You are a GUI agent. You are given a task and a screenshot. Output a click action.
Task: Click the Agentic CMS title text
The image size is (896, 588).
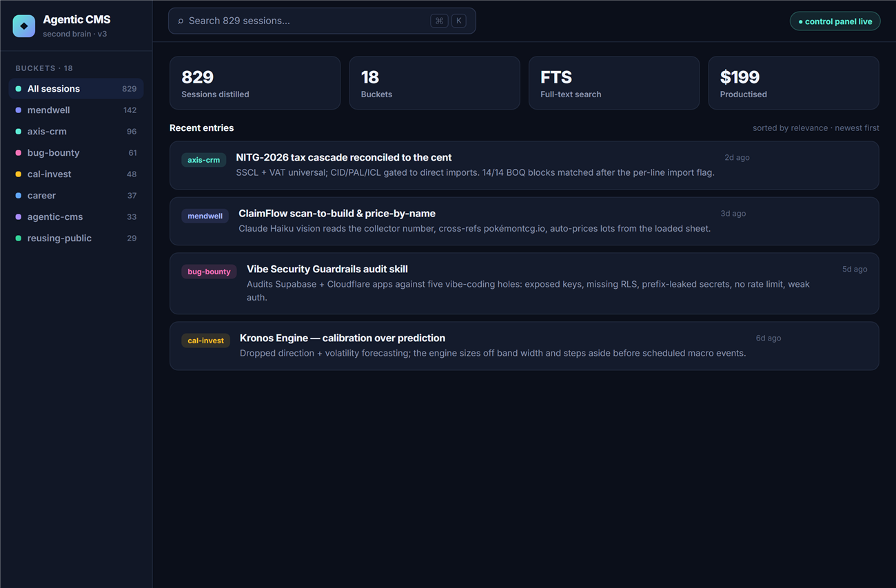[77, 19]
